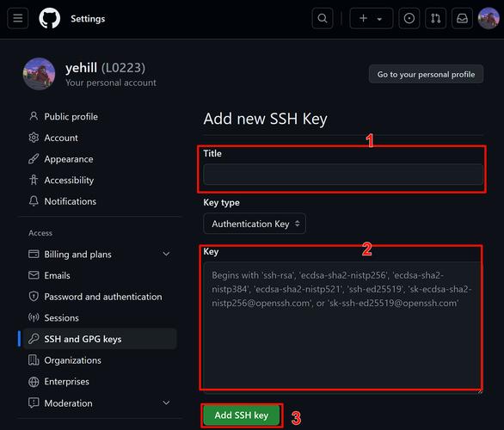Open the hamburger navigation menu
This screenshot has height=430, width=504.
[x=18, y=18]
